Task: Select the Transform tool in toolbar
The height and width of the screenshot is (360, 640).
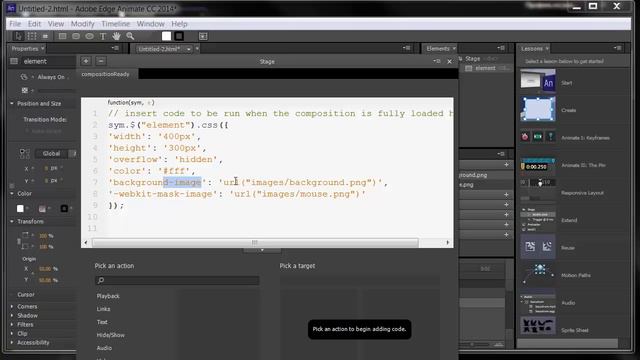Action: tap(32, 36)
